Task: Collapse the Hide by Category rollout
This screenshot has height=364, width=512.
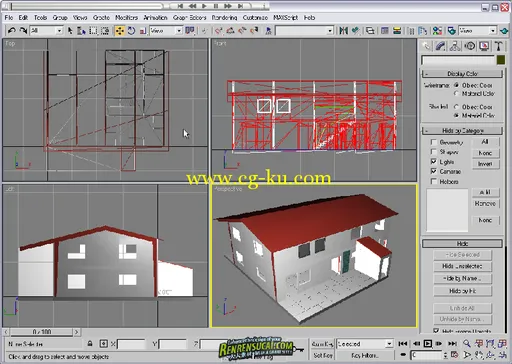Action: (x=462, y=131)
